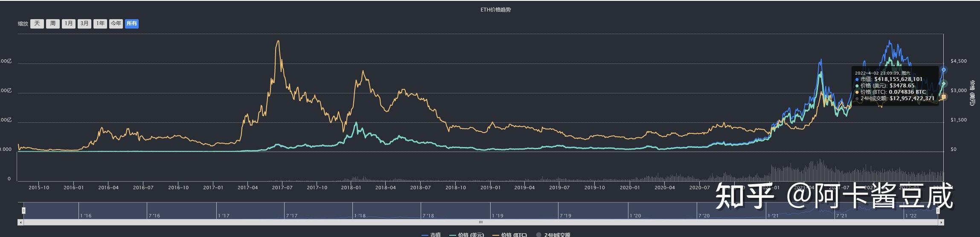Click the scrollbar's left arrow

[x=20, y=222]
